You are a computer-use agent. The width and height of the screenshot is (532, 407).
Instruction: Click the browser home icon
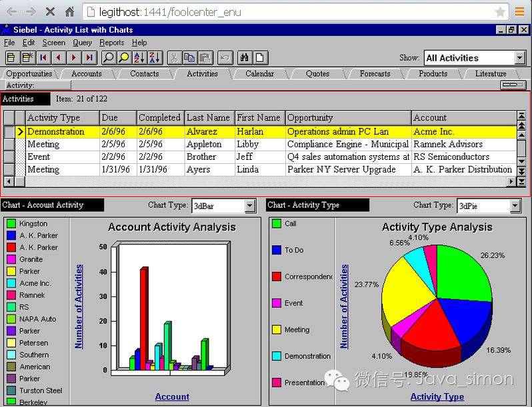click(69, 12)
